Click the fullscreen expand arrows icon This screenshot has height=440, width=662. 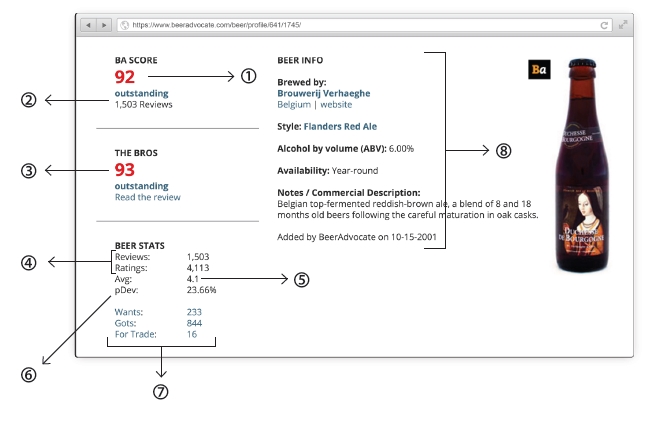[x=623, y=25]
